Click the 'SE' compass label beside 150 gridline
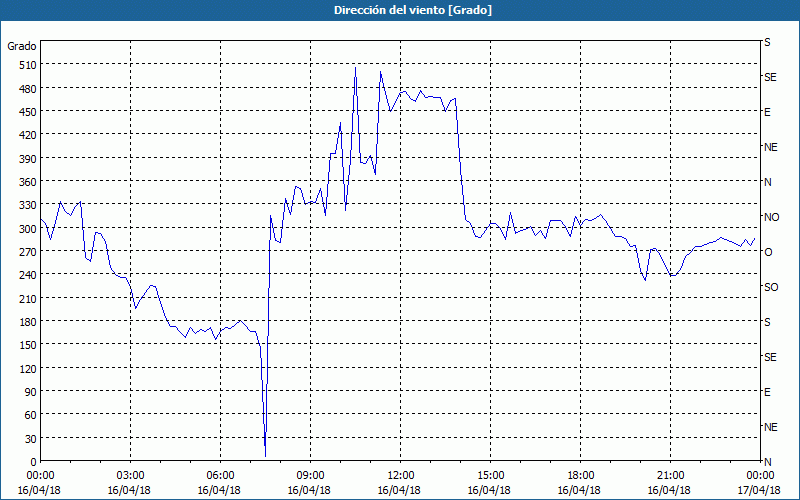This screenshot has height=500, width=800. [770, 357]
